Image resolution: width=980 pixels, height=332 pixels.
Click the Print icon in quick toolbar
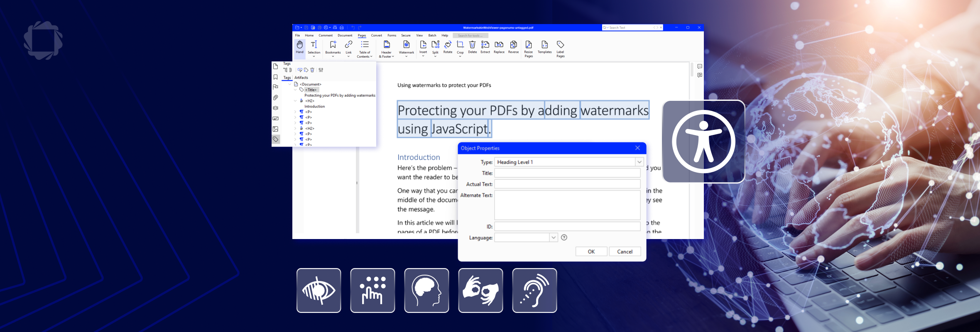326,27
